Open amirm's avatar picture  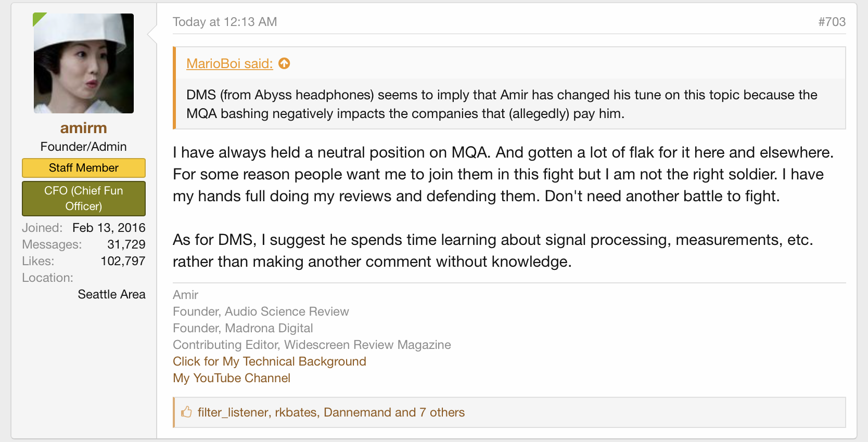tap(84, 63)
